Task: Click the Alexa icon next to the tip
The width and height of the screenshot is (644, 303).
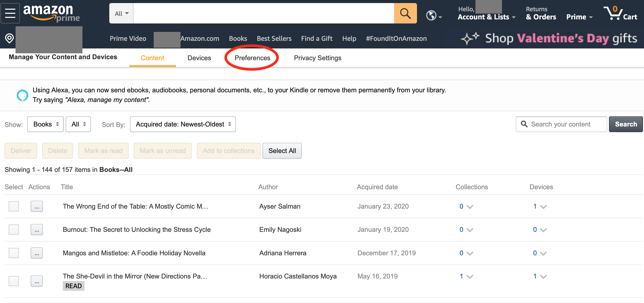Action: click(22, 95)
